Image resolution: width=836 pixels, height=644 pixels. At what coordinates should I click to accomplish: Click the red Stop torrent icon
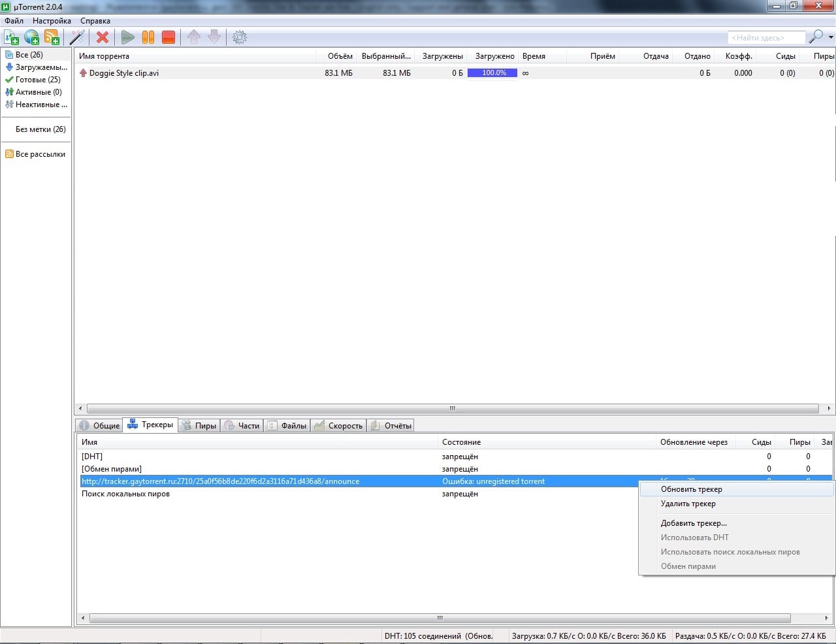[x=169, y=37]
